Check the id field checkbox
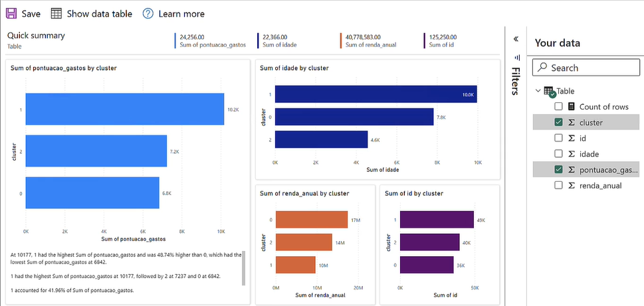Screen dimensions: 644x306 (x=558, y=138)
